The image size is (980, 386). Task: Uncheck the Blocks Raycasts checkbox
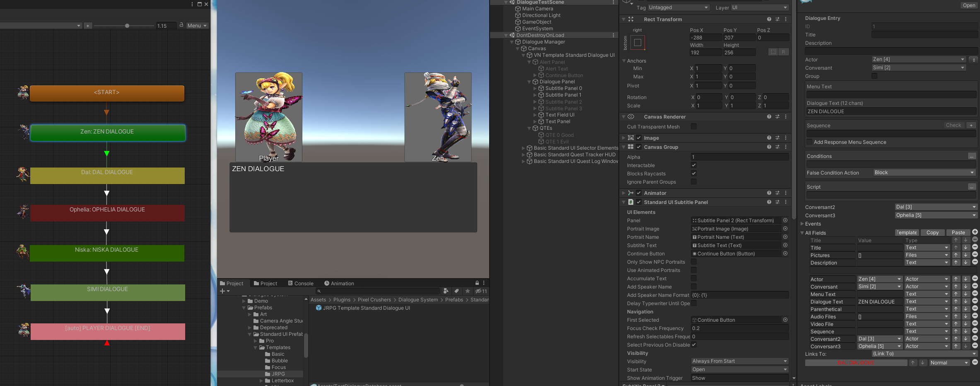pos(693,173)
